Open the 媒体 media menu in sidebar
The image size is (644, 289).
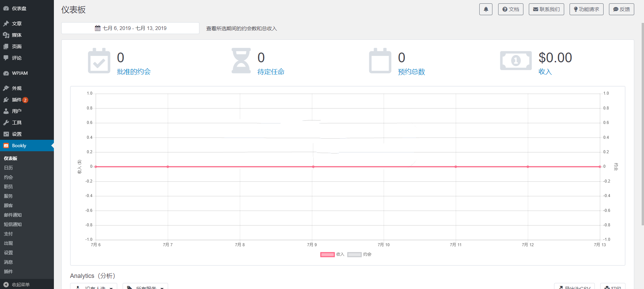tap(17, 35)
